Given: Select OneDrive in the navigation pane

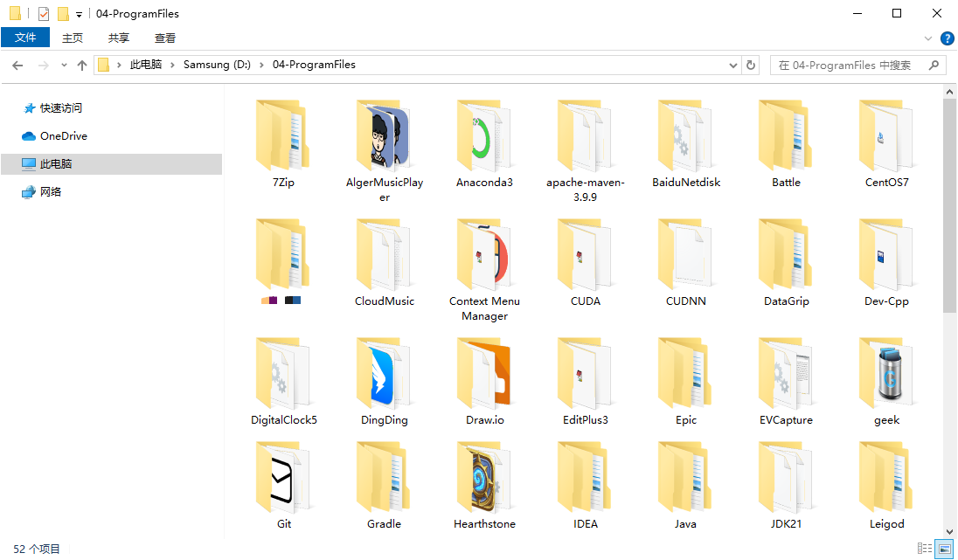Looking at the screenshot, I should coord(63,136).
